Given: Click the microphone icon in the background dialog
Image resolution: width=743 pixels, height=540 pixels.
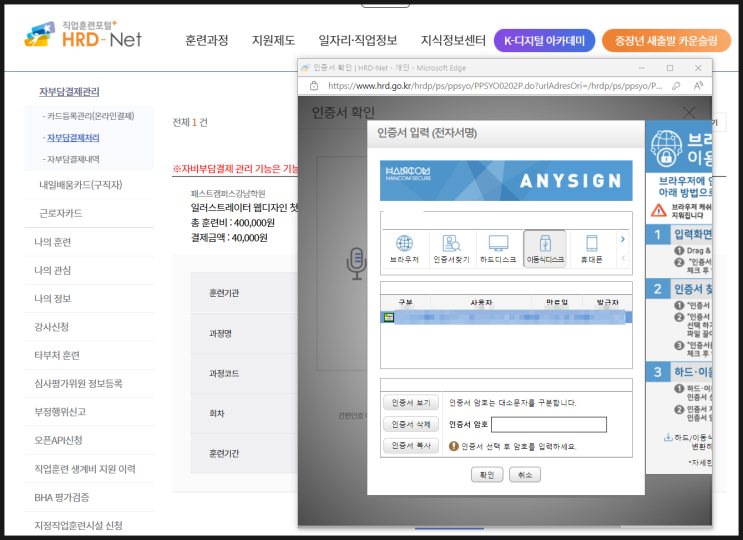Looking at the screenshot, I should tap(356, 263).
